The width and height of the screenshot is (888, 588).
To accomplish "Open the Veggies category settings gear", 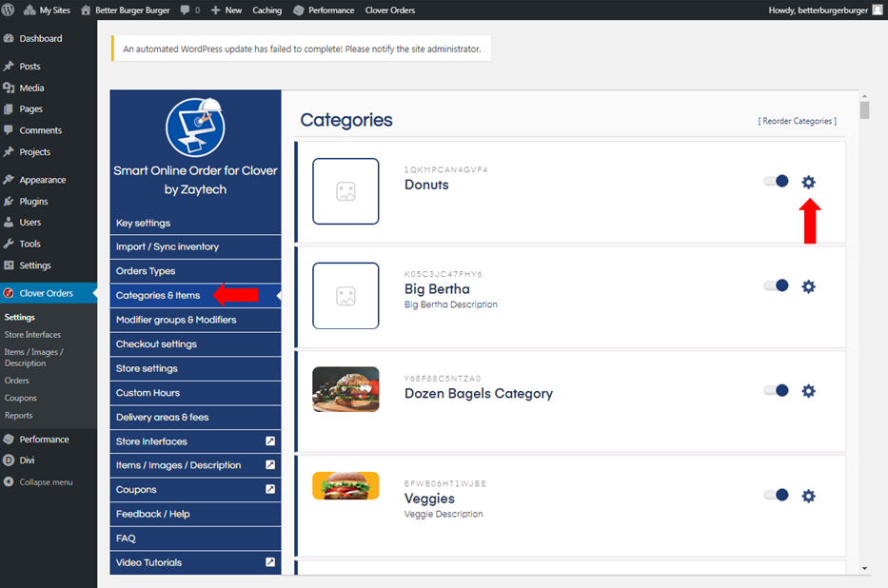I will [x=808, y=496].
